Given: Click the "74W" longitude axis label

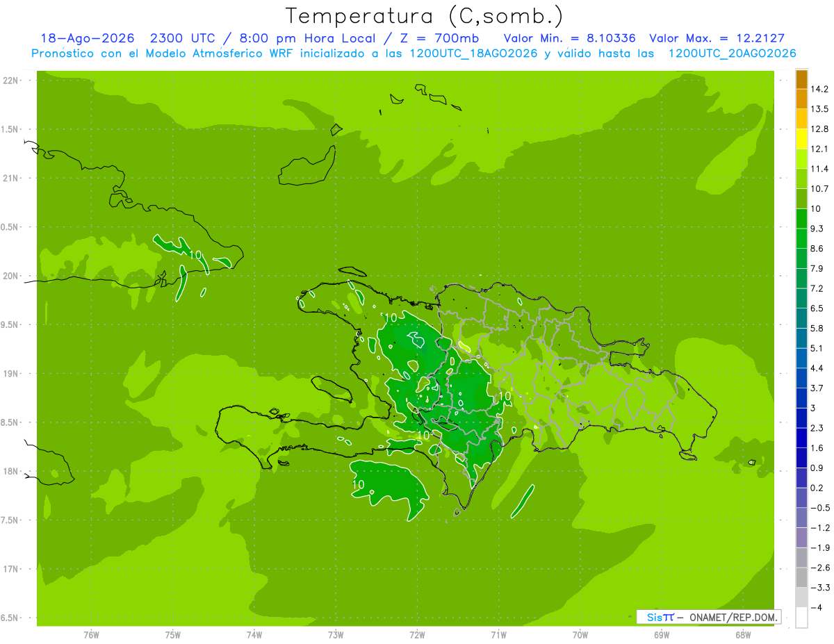Looking at the screenshot, I should tap(254, 635).
